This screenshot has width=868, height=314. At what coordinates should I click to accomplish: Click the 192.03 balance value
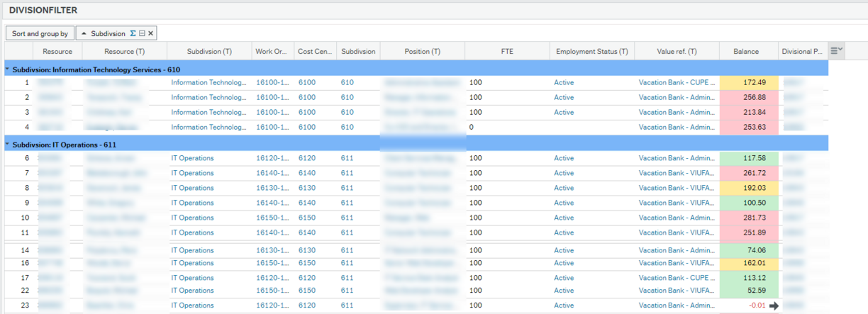click(x=754, y=188)
